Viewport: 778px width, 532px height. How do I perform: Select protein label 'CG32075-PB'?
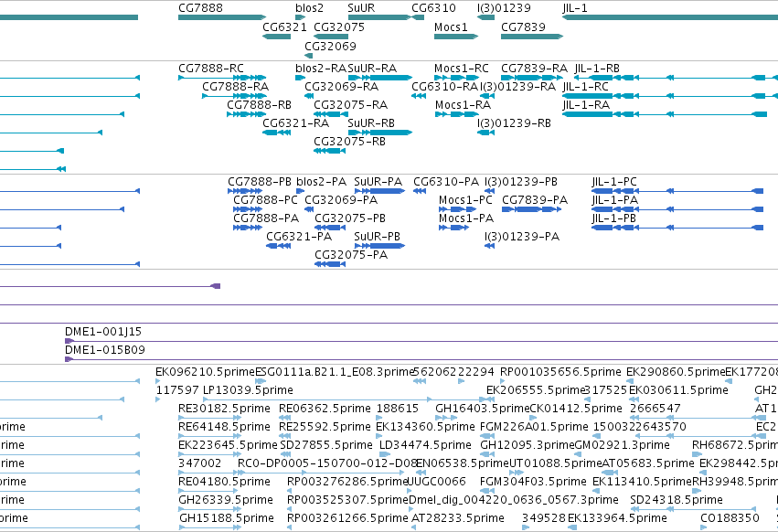coord(350,218)
